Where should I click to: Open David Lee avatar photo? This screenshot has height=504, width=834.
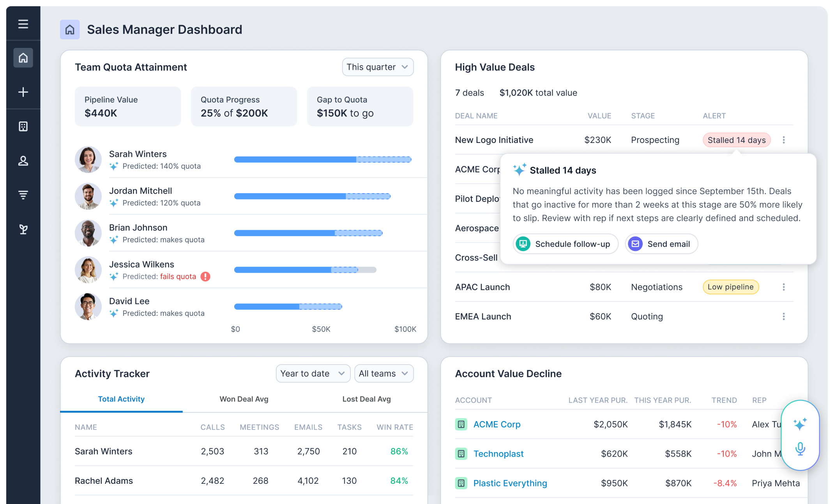tap(88, 307)
